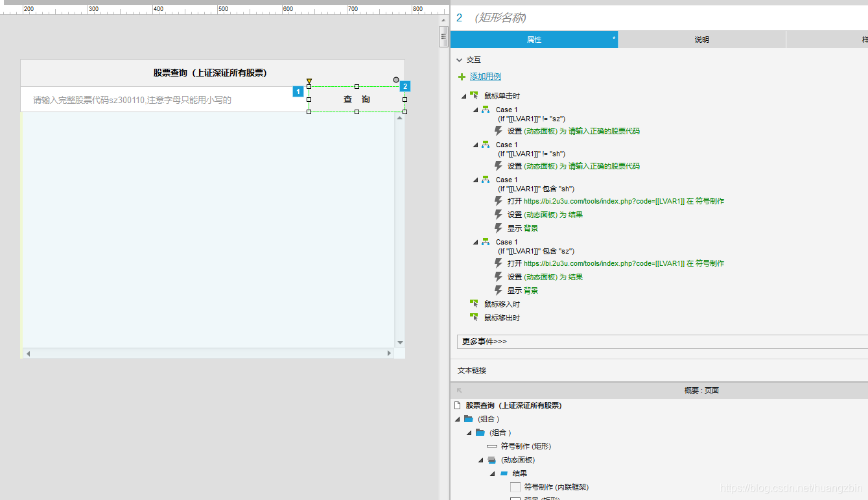
Task: Select 符号制作 (内联框架) in the outline
Action: (x=556, y=487)
